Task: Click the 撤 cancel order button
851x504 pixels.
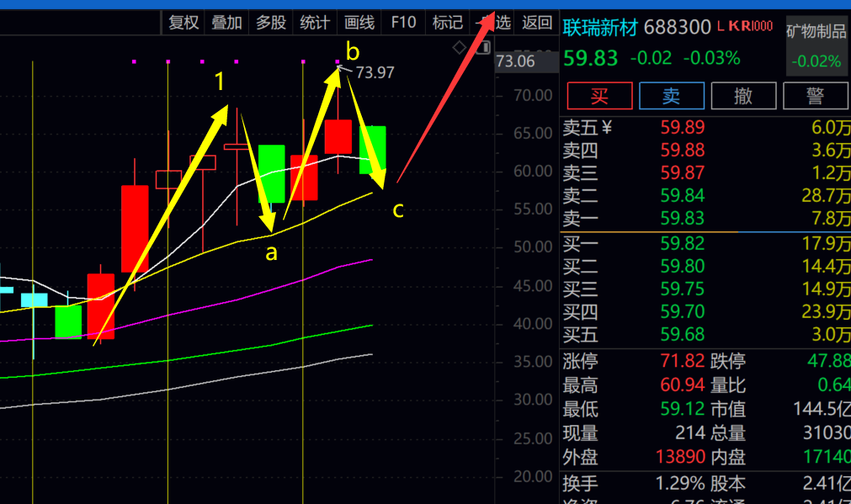Action: (743, 96)
